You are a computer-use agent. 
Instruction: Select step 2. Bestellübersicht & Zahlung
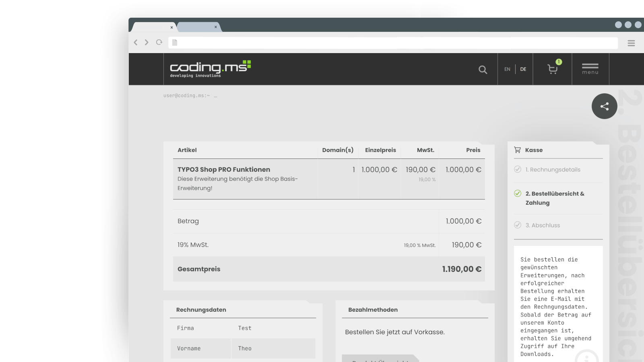tap(555, 198)
